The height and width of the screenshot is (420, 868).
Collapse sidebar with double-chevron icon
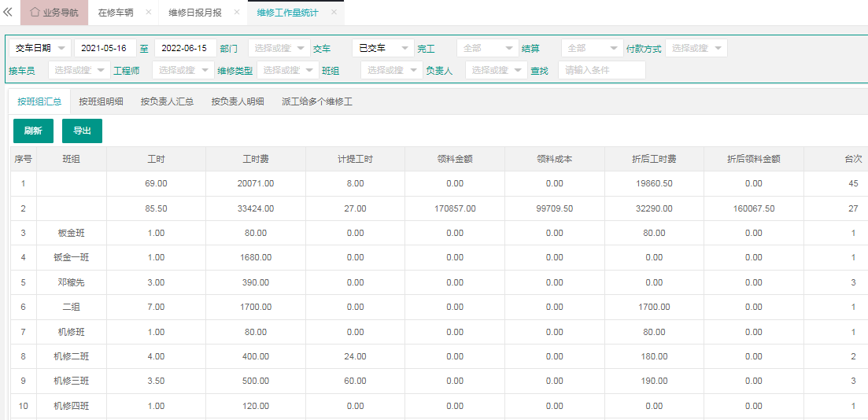8,12
